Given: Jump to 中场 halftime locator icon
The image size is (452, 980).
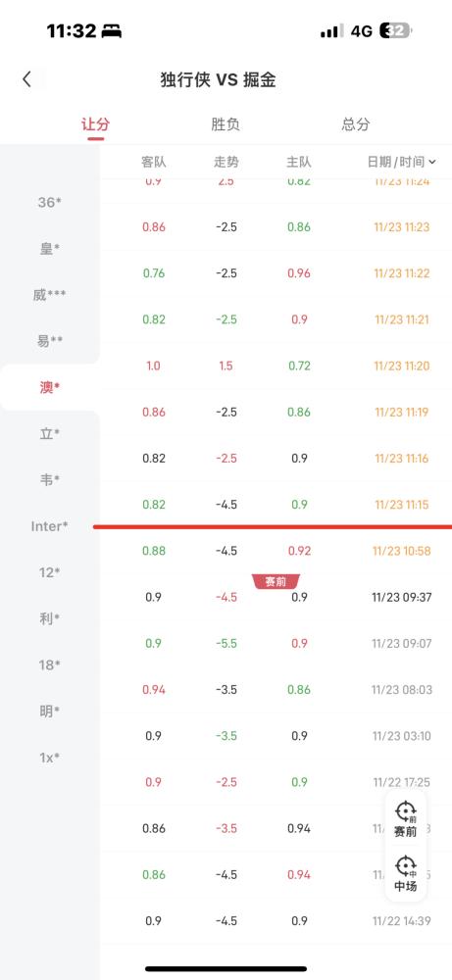Looking at the screenshot, I should coord(405,874).
